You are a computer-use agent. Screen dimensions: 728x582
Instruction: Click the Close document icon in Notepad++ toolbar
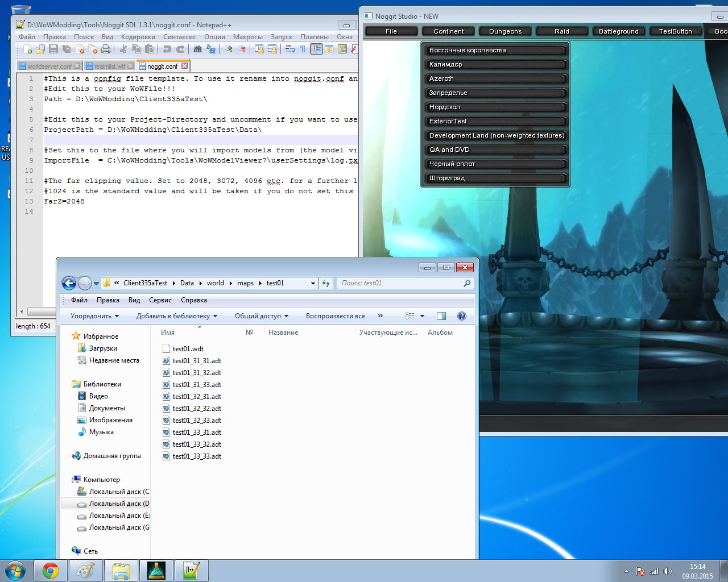pos(80,49)
